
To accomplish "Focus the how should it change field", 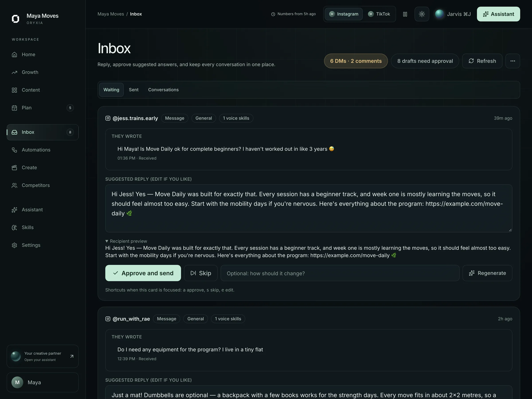I will (340, 273).
